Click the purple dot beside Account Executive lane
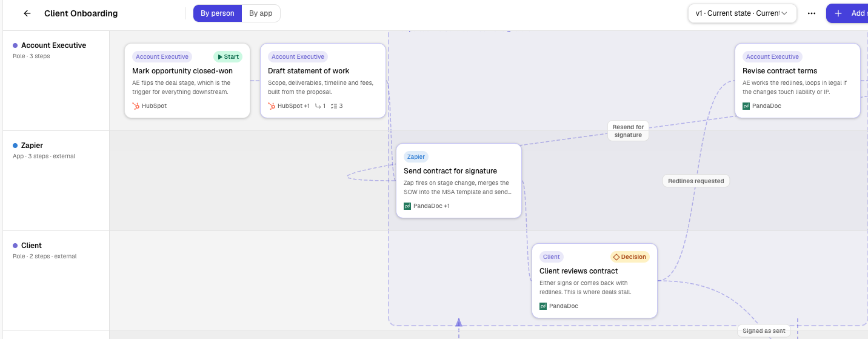This screenshot has height=339, width=868. pyautogui.click(x=15, y=45)
